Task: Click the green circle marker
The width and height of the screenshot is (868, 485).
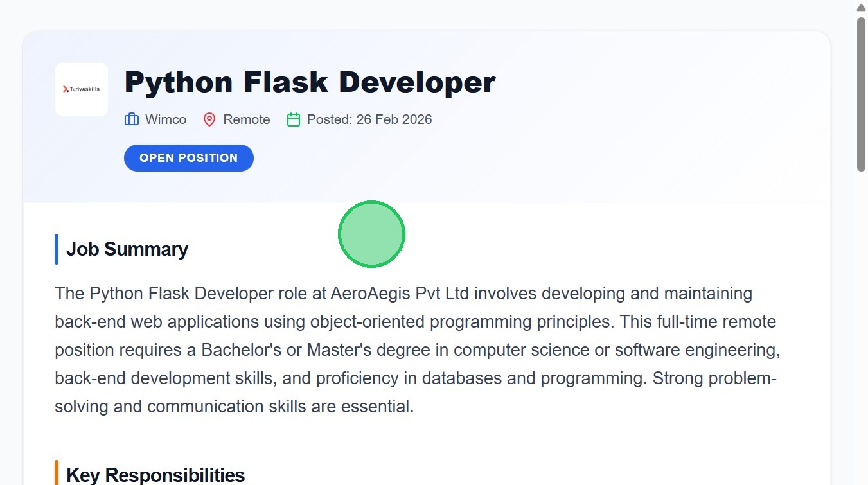Action: (x=371, y=234)
